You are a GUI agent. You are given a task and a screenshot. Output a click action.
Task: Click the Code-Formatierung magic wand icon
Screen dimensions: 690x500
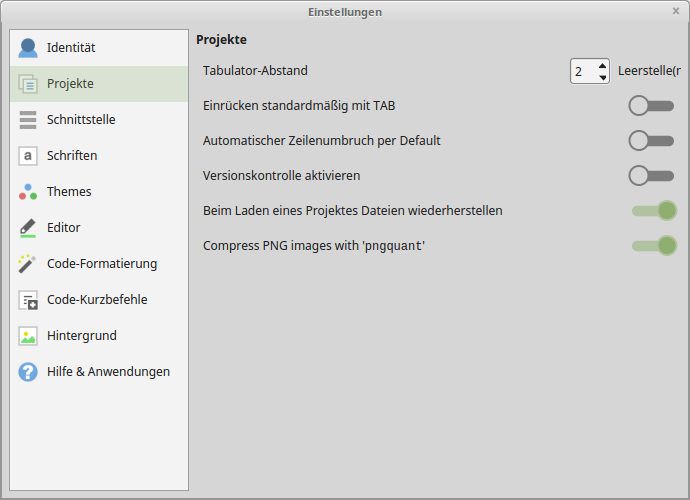(28, 264)
